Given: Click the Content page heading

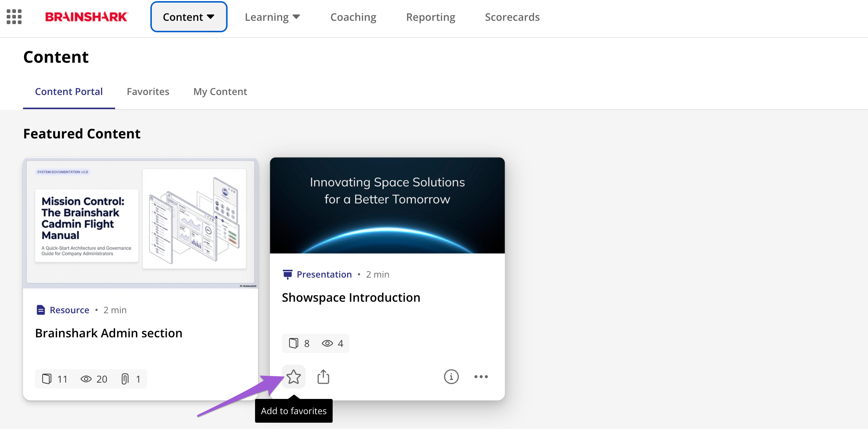Looking at the screenshot, I should (x=56, y=57).
